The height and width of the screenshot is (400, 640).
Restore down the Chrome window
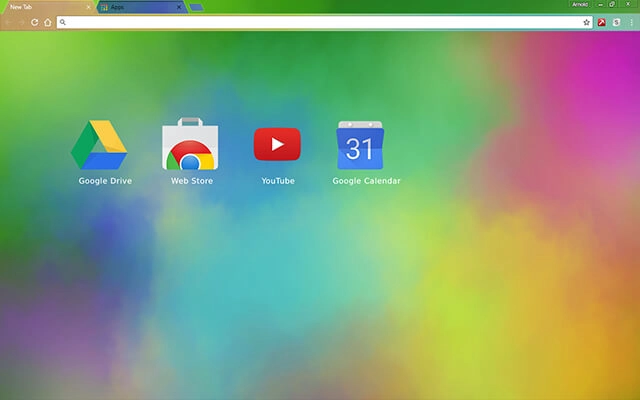612,4
